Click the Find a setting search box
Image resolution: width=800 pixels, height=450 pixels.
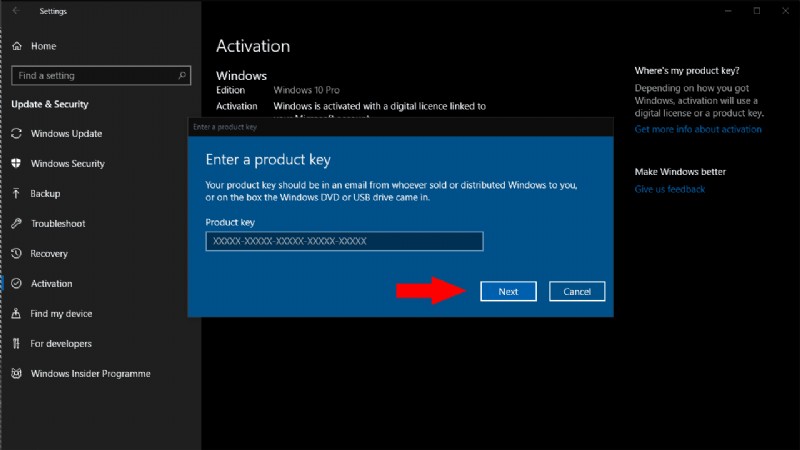[101, 76]
